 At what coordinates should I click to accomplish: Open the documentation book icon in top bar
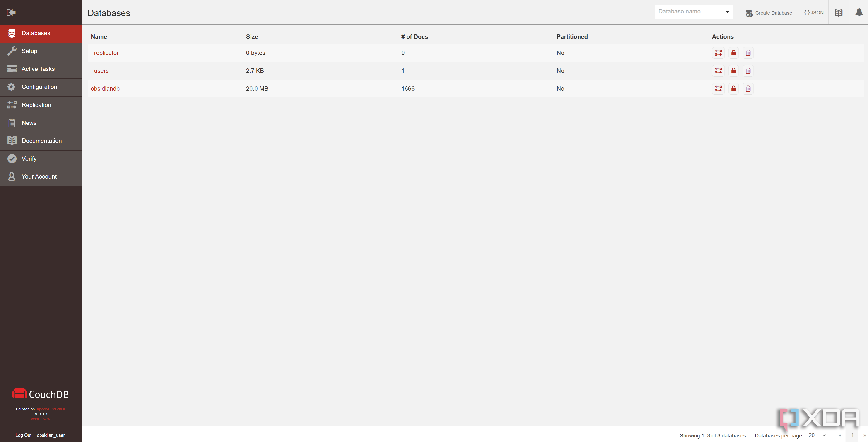click(839, 12)
